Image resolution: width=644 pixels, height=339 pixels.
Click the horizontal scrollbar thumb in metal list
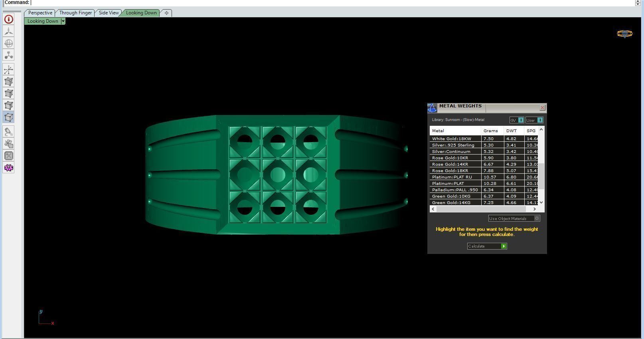(481, 209)
